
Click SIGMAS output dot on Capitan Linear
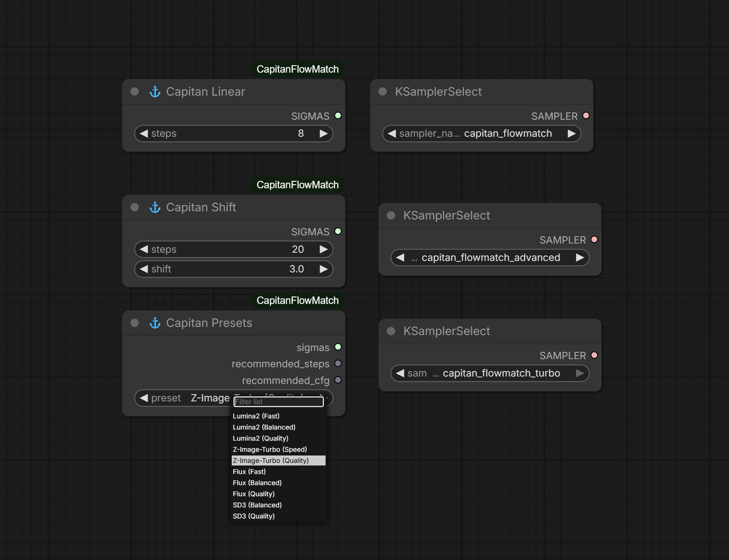pyautogui.click(x=338, y=116)
